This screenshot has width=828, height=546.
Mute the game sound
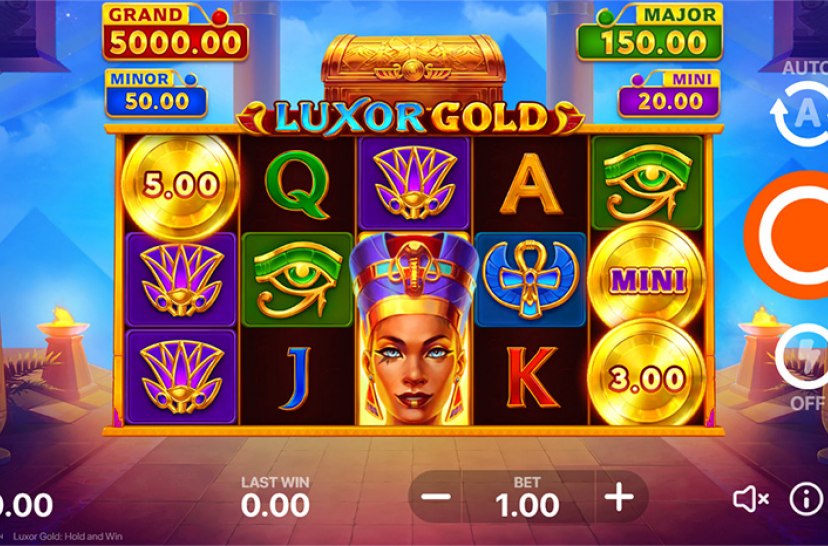point(750,498)
